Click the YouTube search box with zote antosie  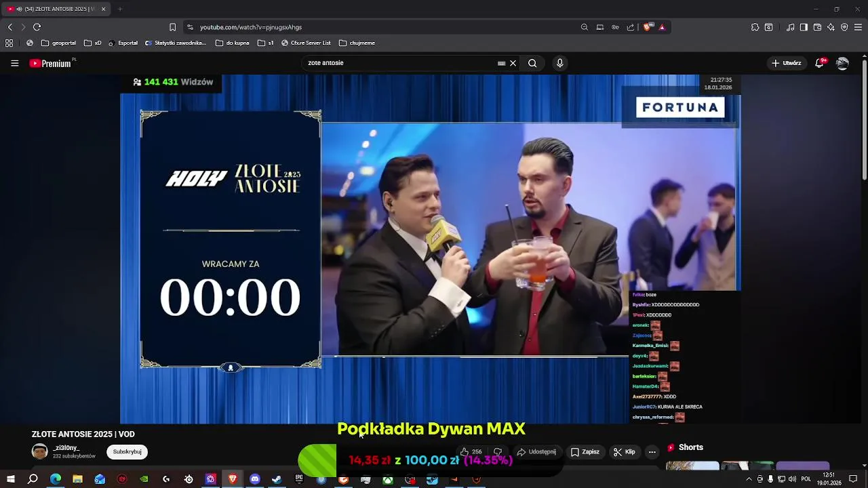tap(400, 63)
